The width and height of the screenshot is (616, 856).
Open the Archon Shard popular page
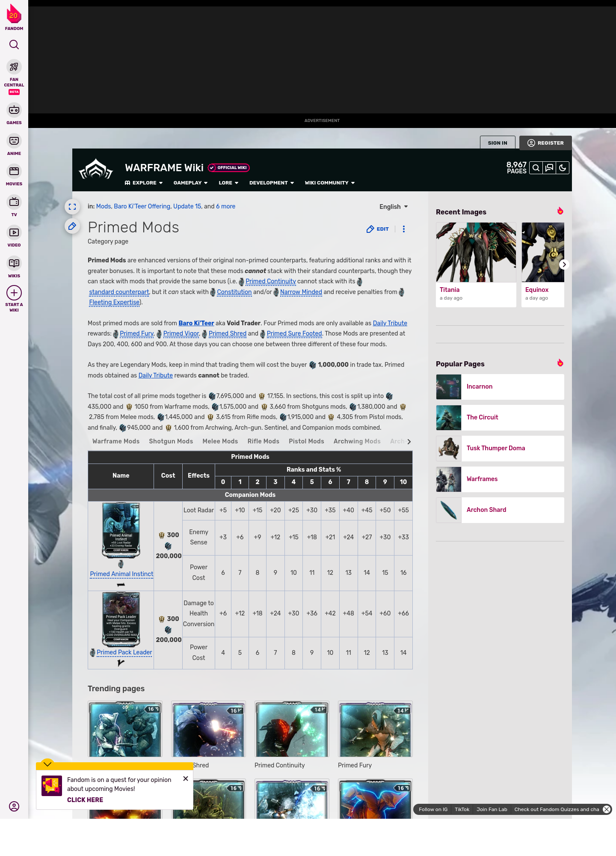(500, 510)
